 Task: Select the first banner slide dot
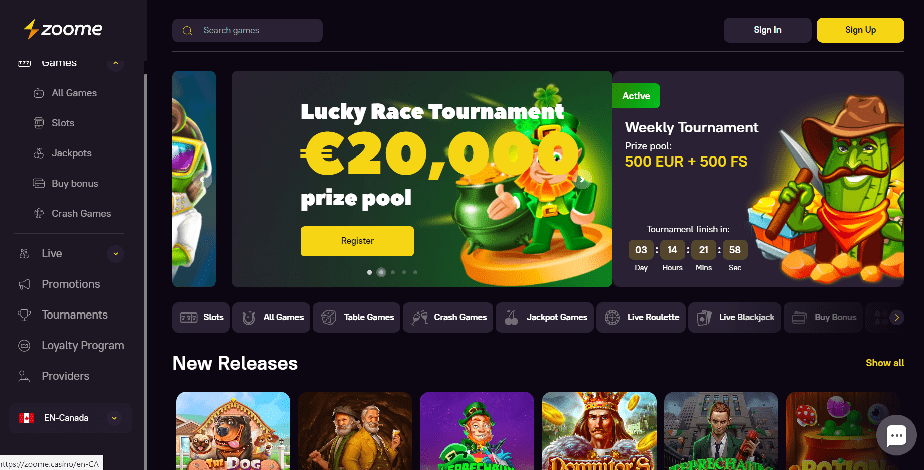pos(369,272)
